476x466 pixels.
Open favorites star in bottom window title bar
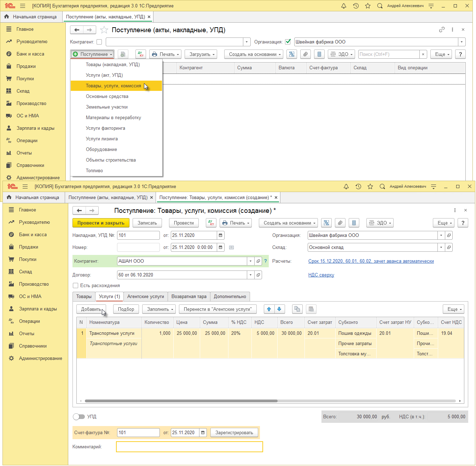tap(370, 187)
